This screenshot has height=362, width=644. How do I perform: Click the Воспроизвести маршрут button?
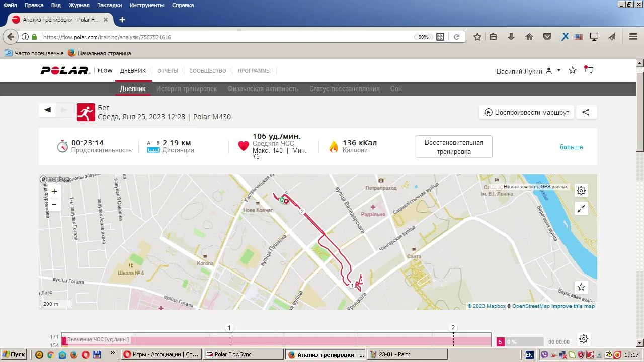click(526, 112)
